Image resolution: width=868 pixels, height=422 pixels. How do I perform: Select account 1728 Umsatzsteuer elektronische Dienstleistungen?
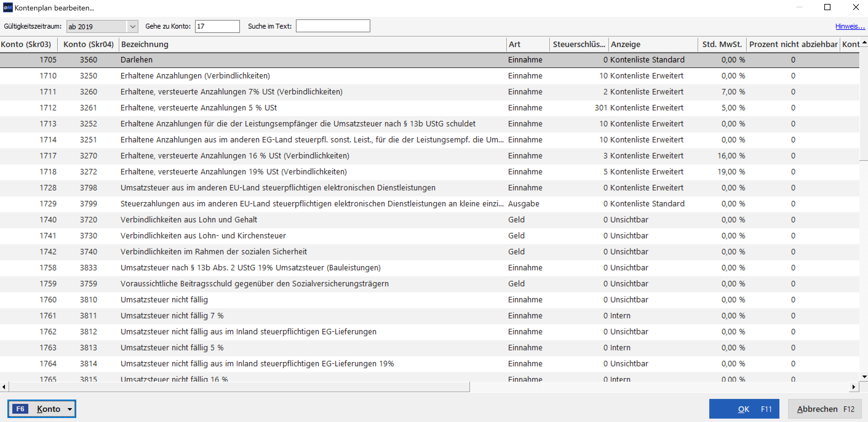click(x=429, y=188)
